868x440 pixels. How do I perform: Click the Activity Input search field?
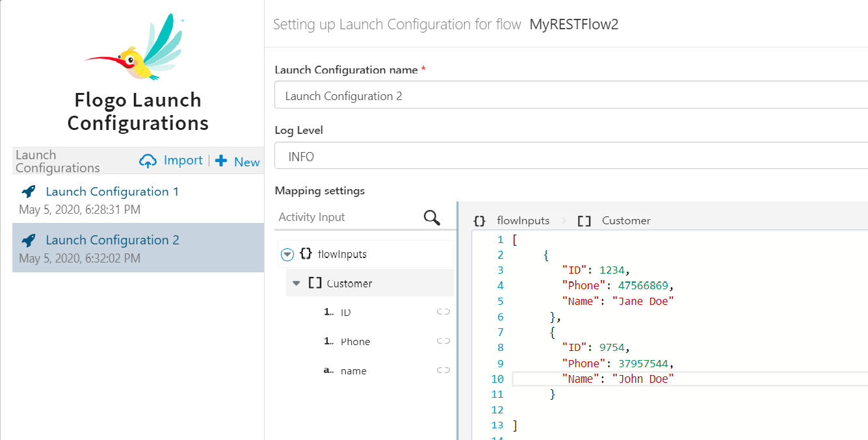click(x=348, y=217)
